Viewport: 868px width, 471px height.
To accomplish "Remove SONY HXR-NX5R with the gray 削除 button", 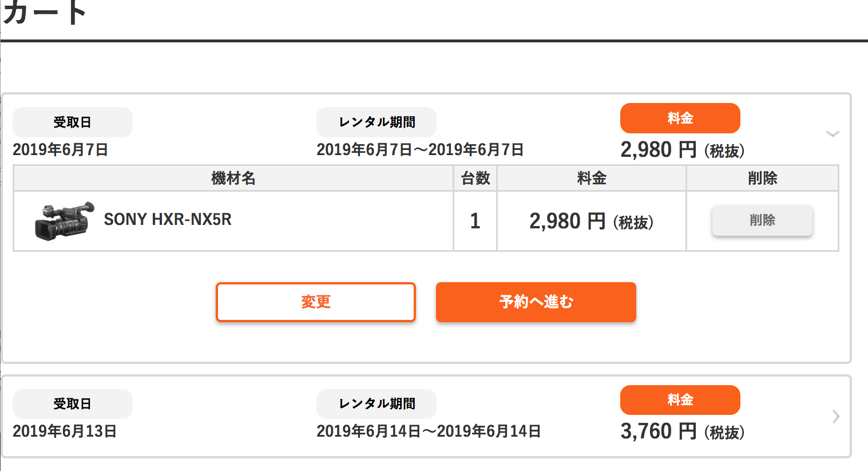I will tap(762, 220).
